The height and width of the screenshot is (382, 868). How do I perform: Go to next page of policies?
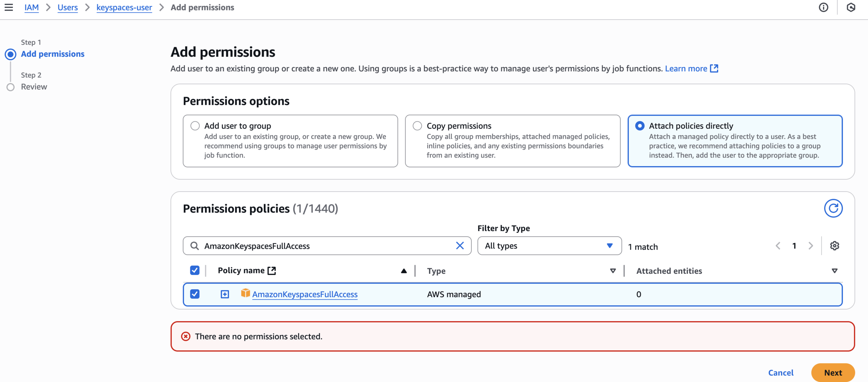tap(811, 246)
